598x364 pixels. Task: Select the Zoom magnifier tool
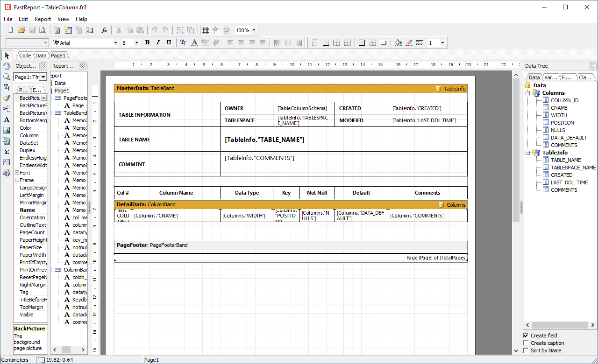[7, 77]
